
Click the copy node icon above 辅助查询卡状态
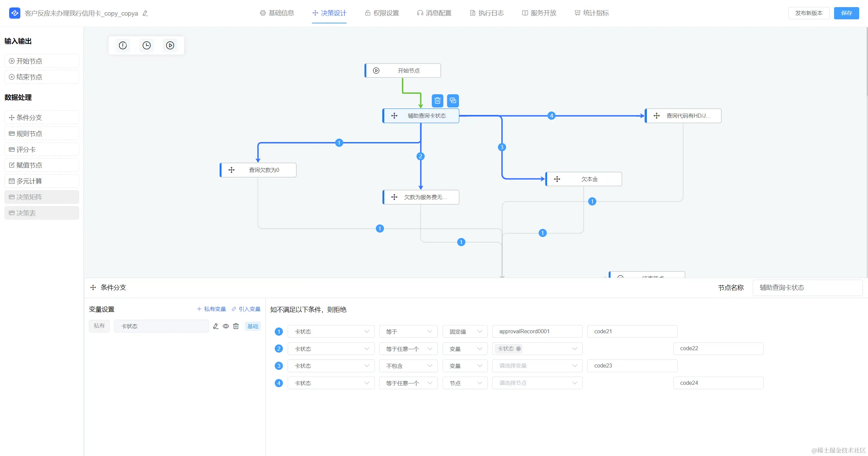453,101
